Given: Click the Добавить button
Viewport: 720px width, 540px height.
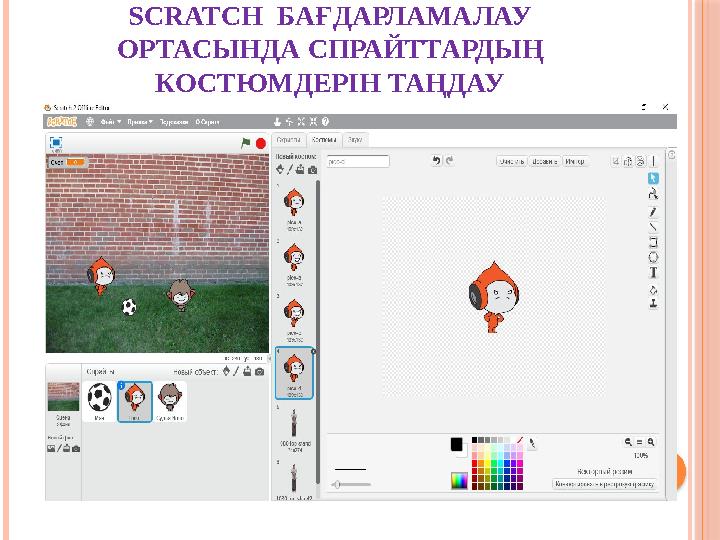Looking at the screenshot, I should [544, 162].
